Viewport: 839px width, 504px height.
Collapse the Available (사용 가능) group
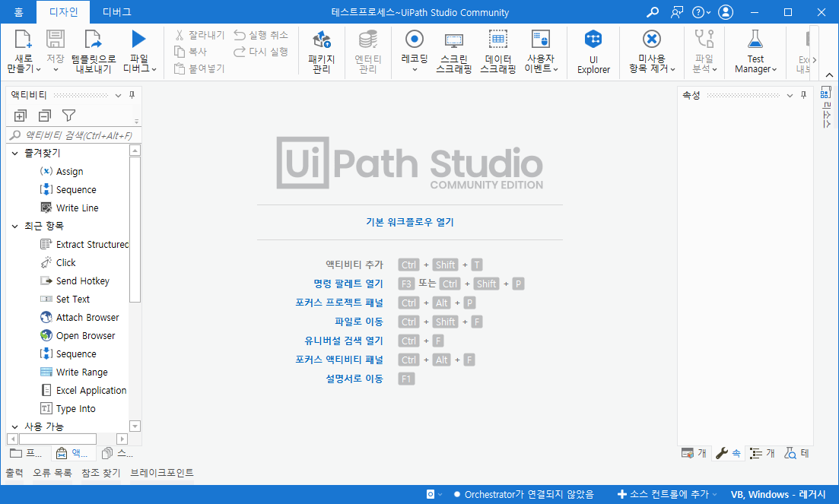(x=15, y=426)
